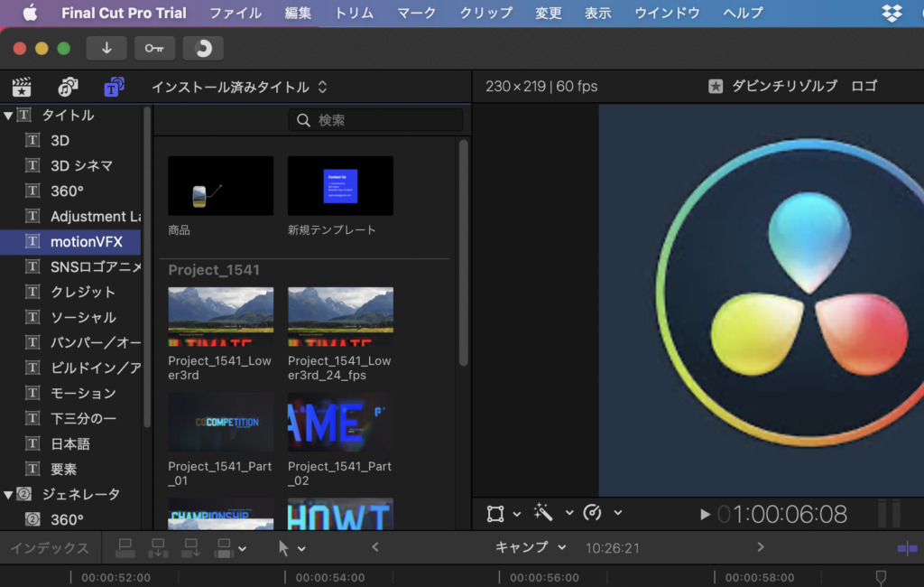Open the 変更 menu
Screen dimensions: 924x587
(548, 13)
